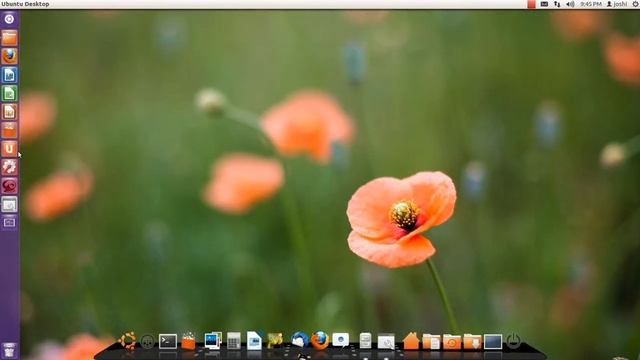The width and height of the screenshot is (640, 360).
Task: Launch Terminal from the bottom dock
Action: click(x=168, y=341)
